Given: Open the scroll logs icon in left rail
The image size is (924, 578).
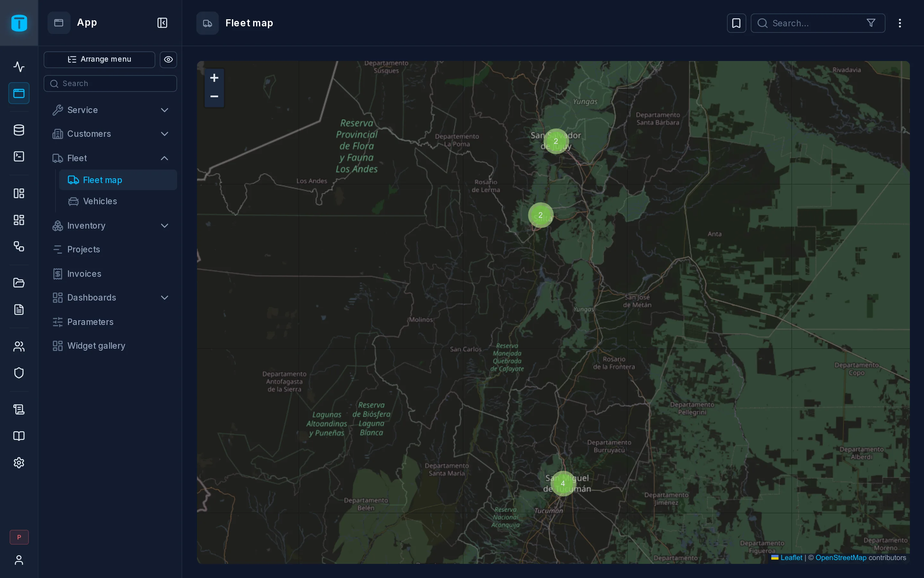Looking at the screenshot, I should 19,409.
